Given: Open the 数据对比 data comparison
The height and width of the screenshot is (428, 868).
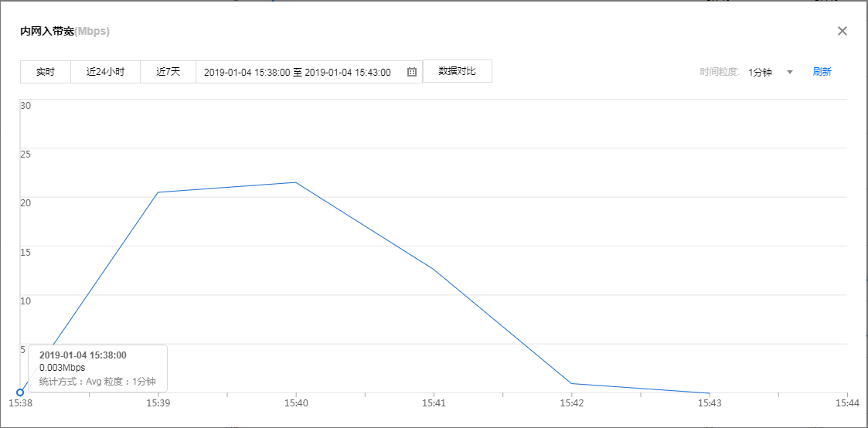Looking at the screenshot, I should pos(457,71).
